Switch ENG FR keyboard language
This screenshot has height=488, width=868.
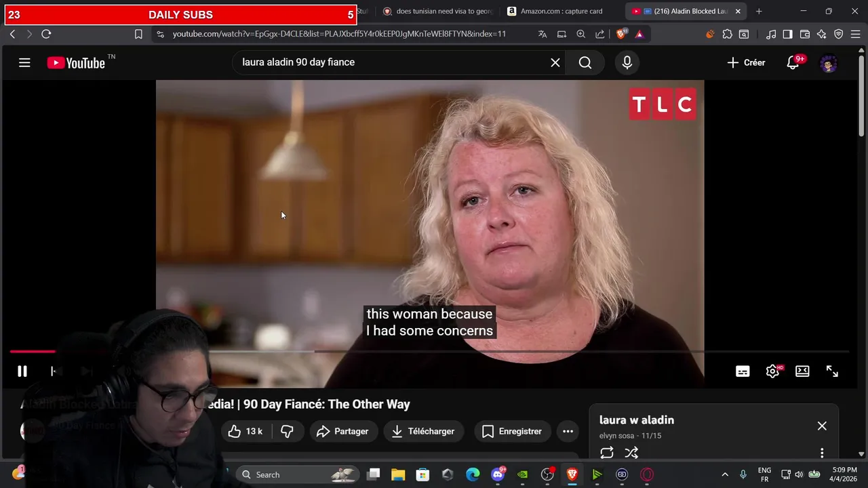pos(764,474)
